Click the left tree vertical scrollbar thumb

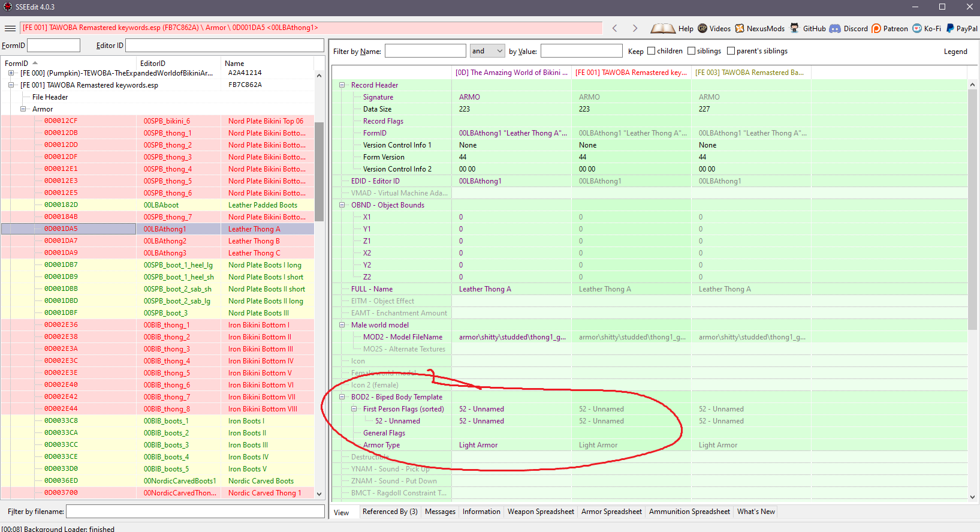click(319, 172)
